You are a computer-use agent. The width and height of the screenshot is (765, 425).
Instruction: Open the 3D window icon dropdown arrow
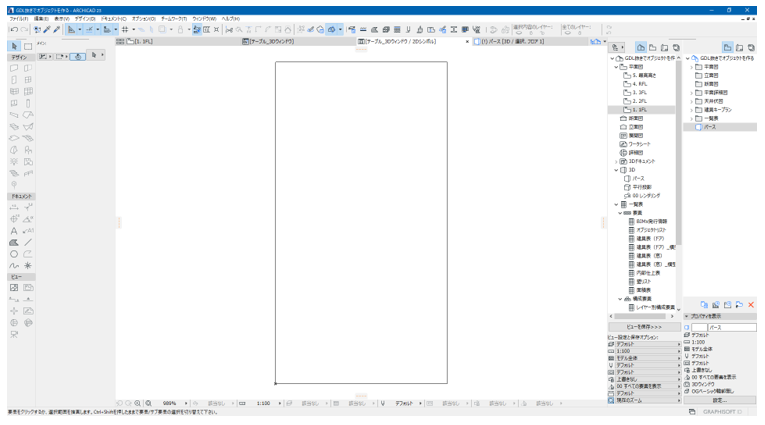pyautogui.click(x=340, y=30)
